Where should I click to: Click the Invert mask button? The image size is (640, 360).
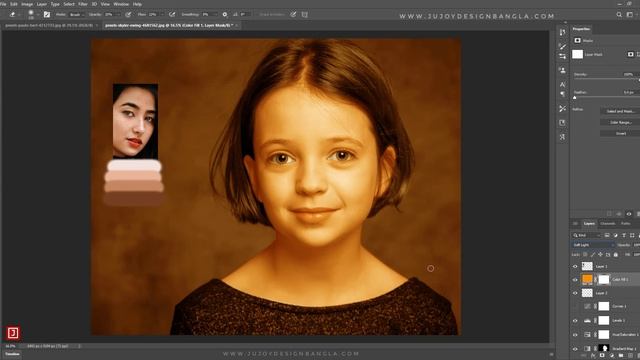pyautogui.click(x=620, y=133)
